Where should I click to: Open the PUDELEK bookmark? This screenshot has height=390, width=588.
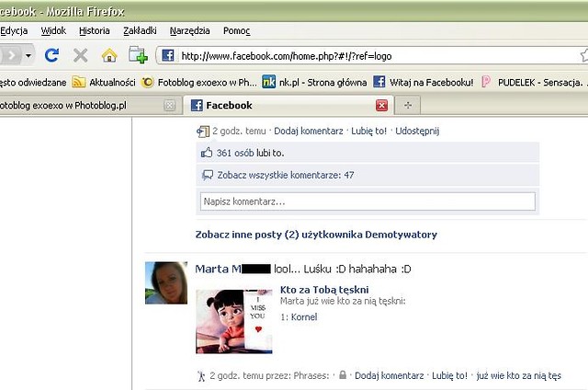pyautogui.click(x=533, y=82)
